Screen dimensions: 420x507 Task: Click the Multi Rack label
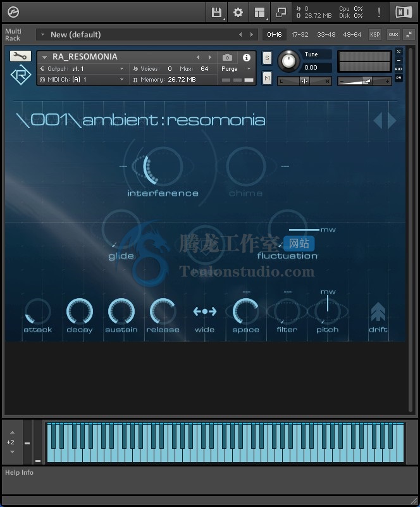pos(13,35)
